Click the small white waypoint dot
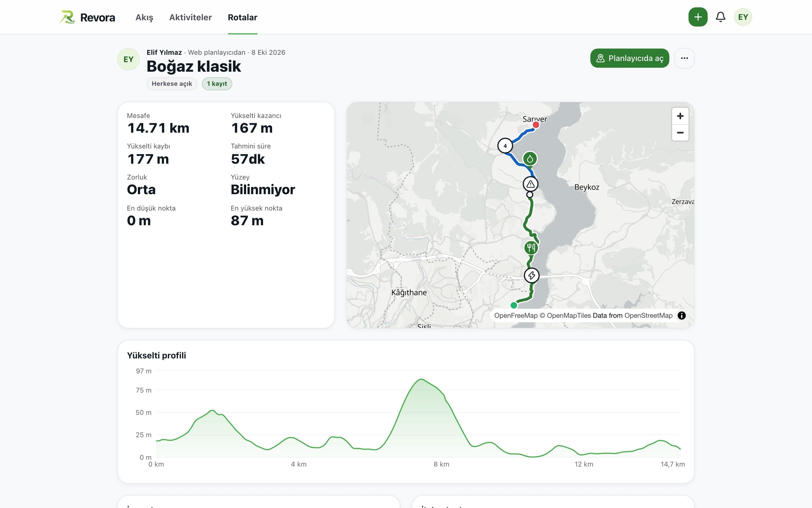The image size is (812, 508). click(x=529, y=194)
